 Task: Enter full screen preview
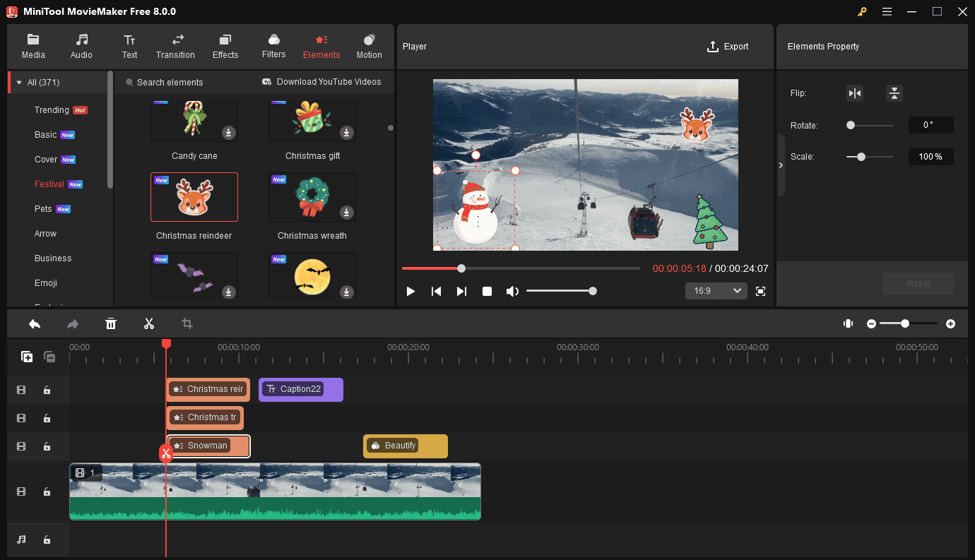click(761, 291)
